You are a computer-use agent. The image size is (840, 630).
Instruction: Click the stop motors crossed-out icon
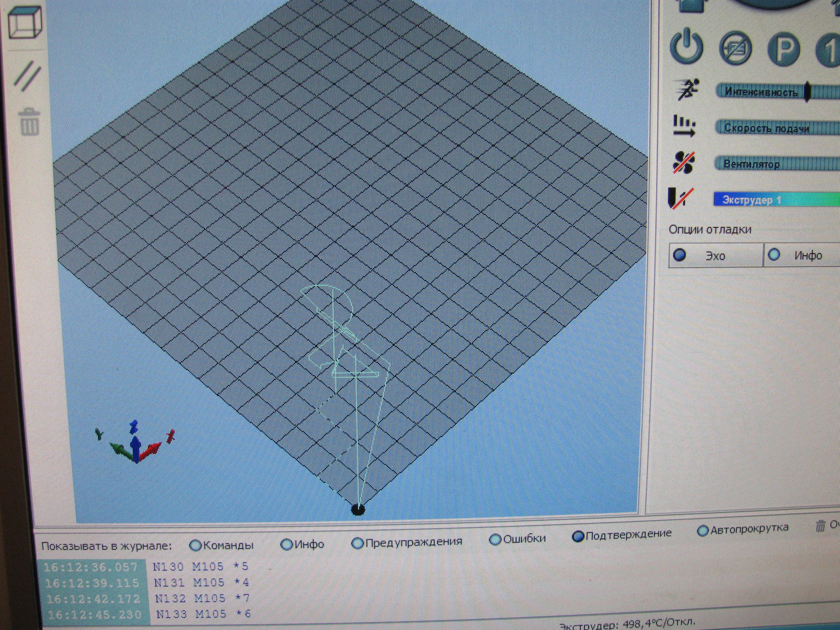click(735, 49)
